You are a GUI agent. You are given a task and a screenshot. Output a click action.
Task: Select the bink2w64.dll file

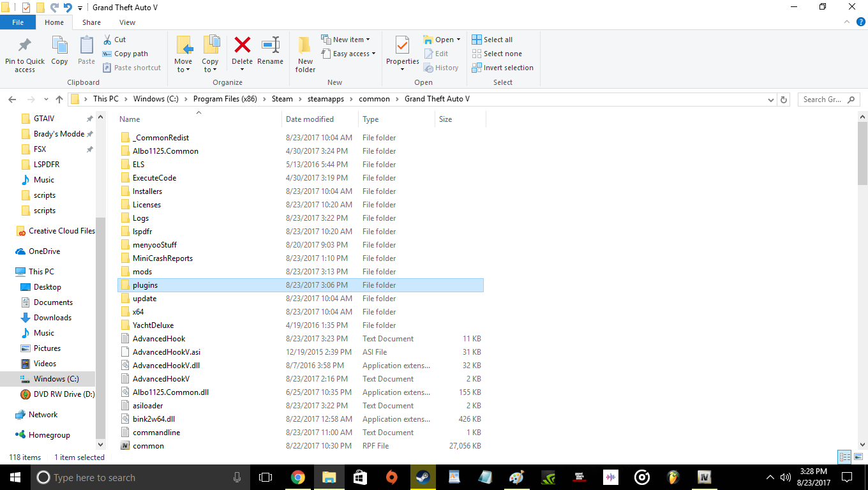coord(300,419)
